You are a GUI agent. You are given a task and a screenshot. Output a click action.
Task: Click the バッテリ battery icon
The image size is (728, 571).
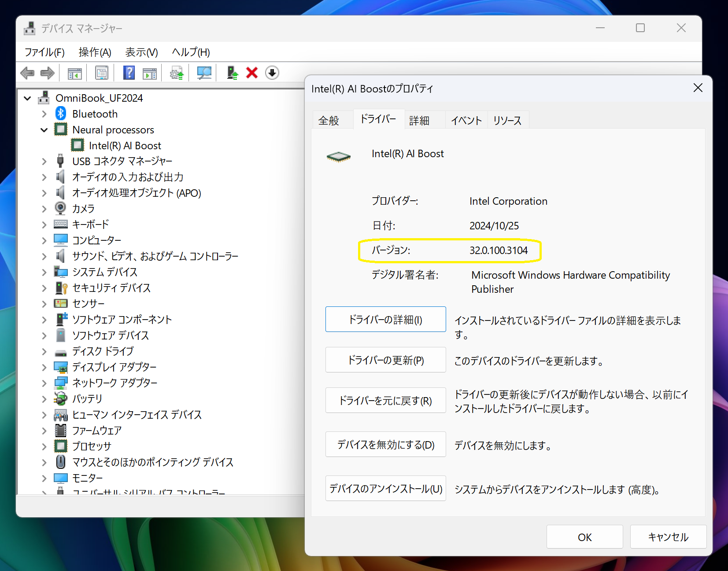[x=61, y=398]
